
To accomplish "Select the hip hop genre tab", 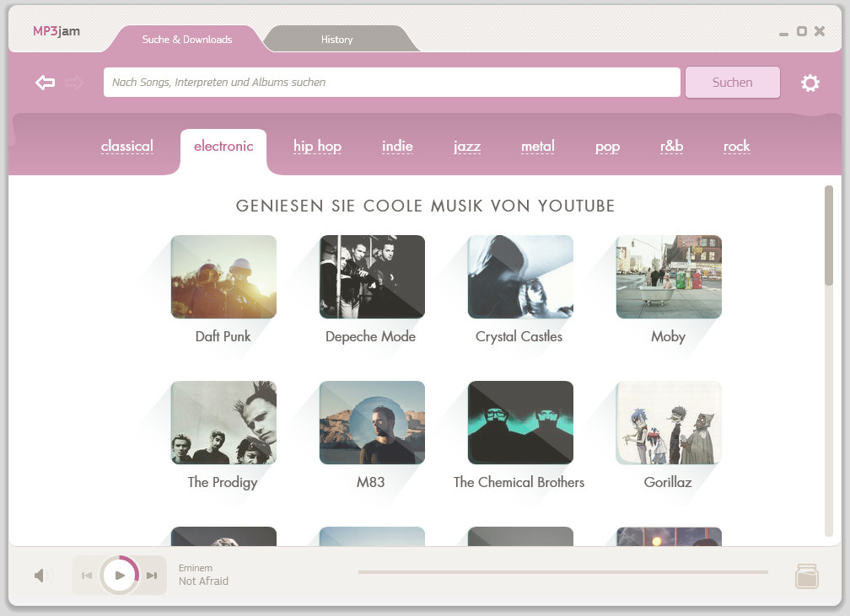I will point(318,147).
